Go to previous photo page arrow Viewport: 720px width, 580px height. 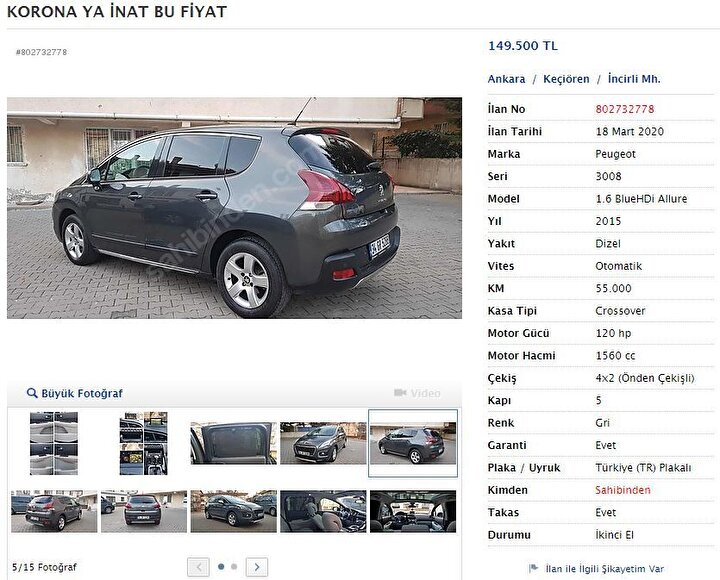pyautogui.click(x=198, y=567)
